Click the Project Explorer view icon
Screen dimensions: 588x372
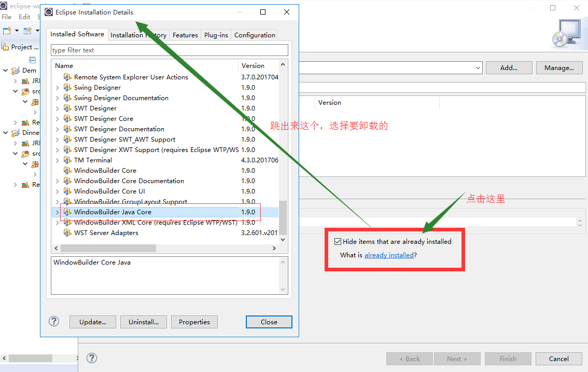pyautogui.click(x=5, y=47)
